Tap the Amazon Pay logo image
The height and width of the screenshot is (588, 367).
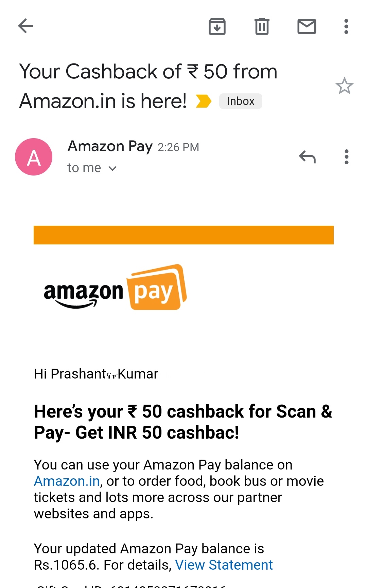pyautogui.click(x=115, y=287)
